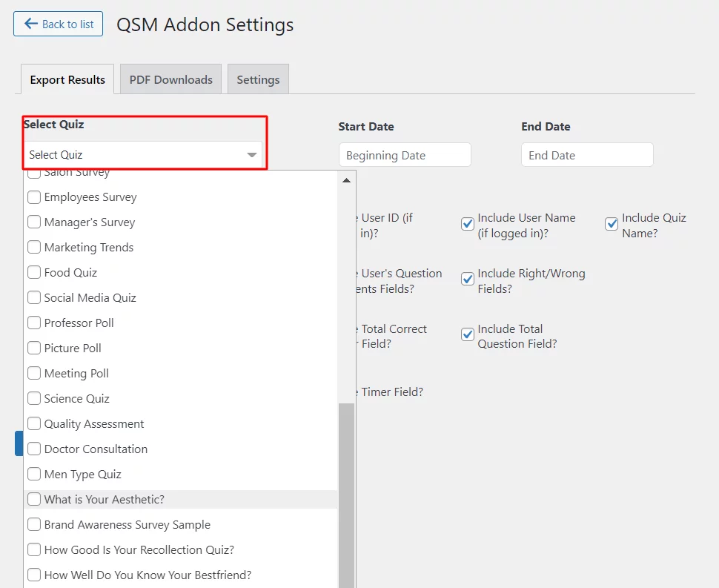The height and width of the screenshot is (588, 719).
Task: Switch to the PDF Downloads tab
Action: coord(170,79)
